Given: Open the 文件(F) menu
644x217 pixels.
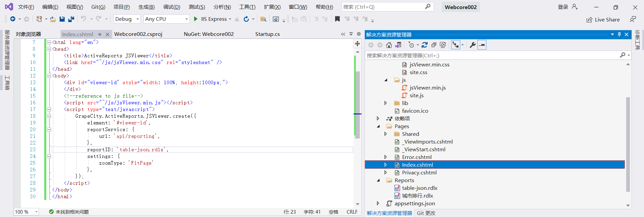Looking at the screenshot, I should [26, 7].
